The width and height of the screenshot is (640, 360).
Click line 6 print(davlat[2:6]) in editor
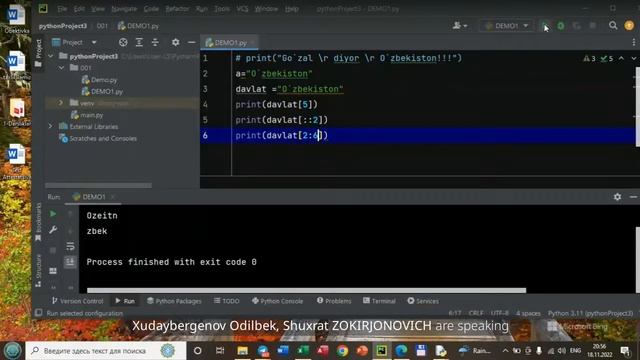[282, 135]
